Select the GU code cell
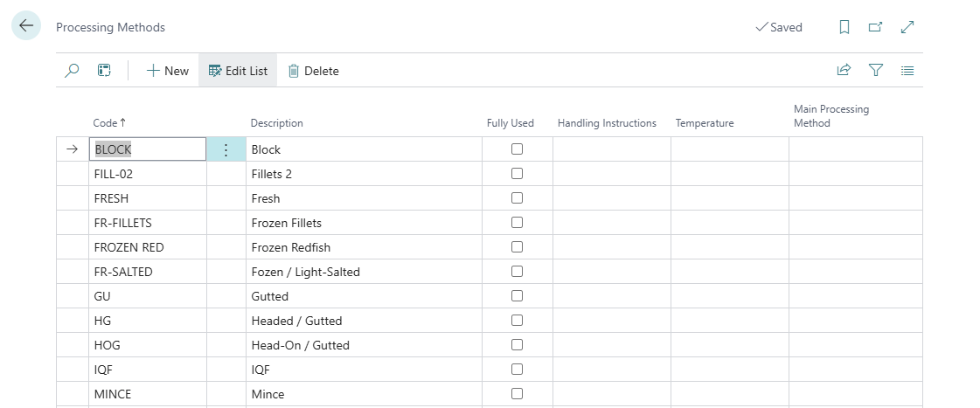This screenshot has height=408, width=980. [148, 296]
